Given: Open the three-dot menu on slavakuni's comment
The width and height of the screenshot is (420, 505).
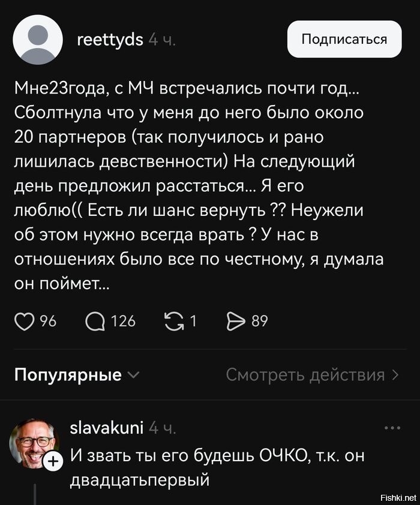Looking at the screenshot, I should pos(392,428).
